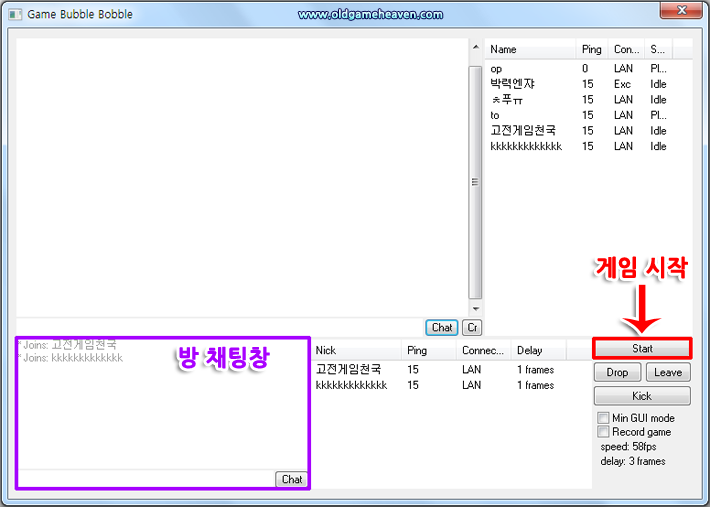Click the Ping column header in room list
The width and height of the screenshot is (710, 507).
click(429, 350)
